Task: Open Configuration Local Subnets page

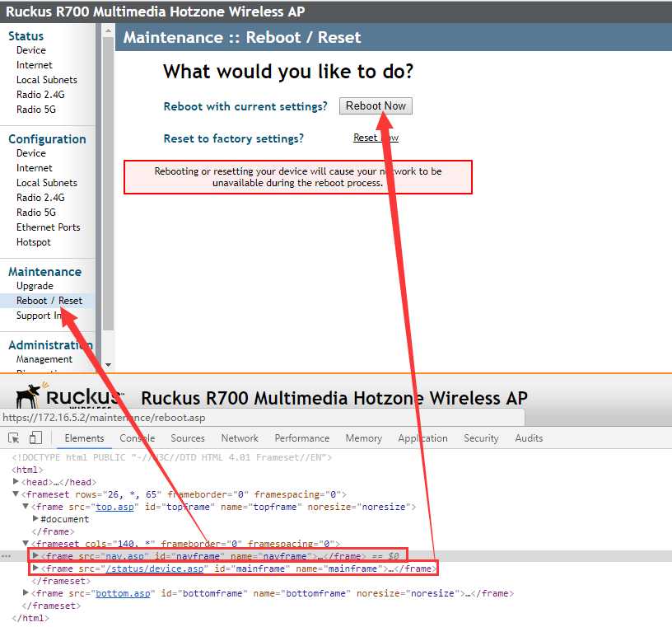Action: coord(47,183)
